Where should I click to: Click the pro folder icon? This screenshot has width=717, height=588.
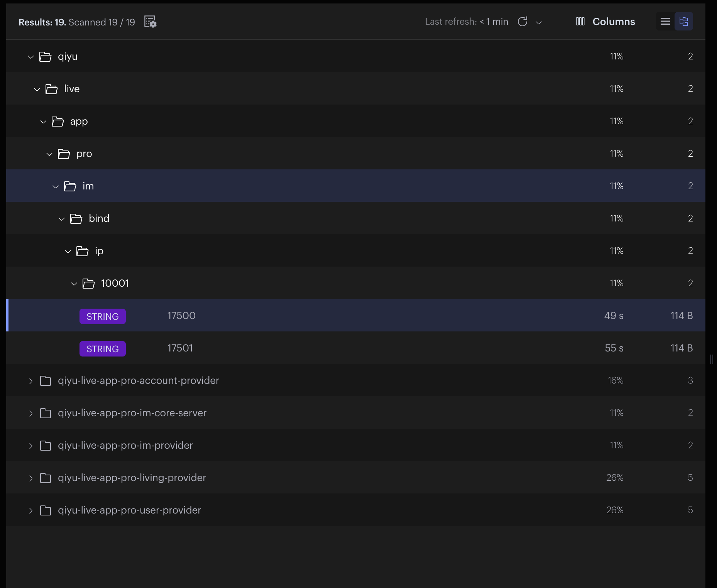coord(64,154)
